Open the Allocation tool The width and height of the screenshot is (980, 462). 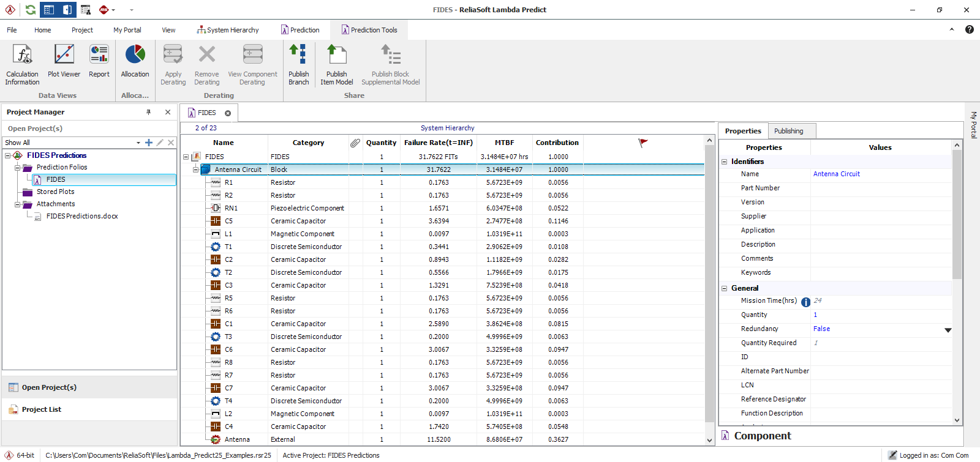click(135, 61)
